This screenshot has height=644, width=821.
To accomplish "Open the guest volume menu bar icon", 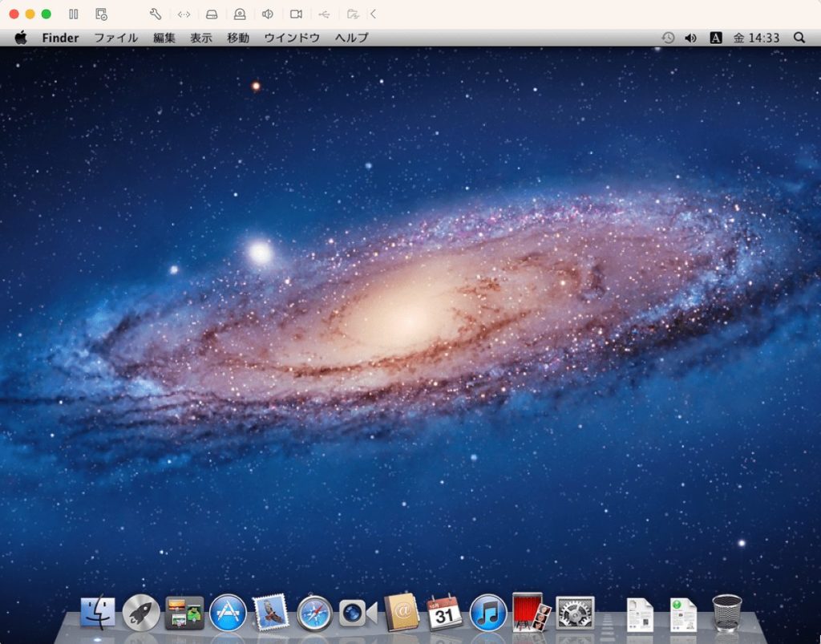I will pyautogui.click(x=691, y=38).
